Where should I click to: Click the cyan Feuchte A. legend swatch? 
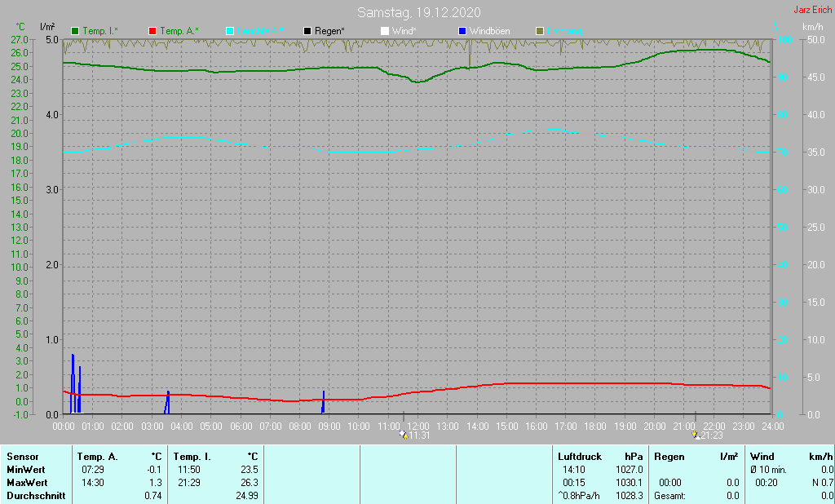(x=230, y=32)
